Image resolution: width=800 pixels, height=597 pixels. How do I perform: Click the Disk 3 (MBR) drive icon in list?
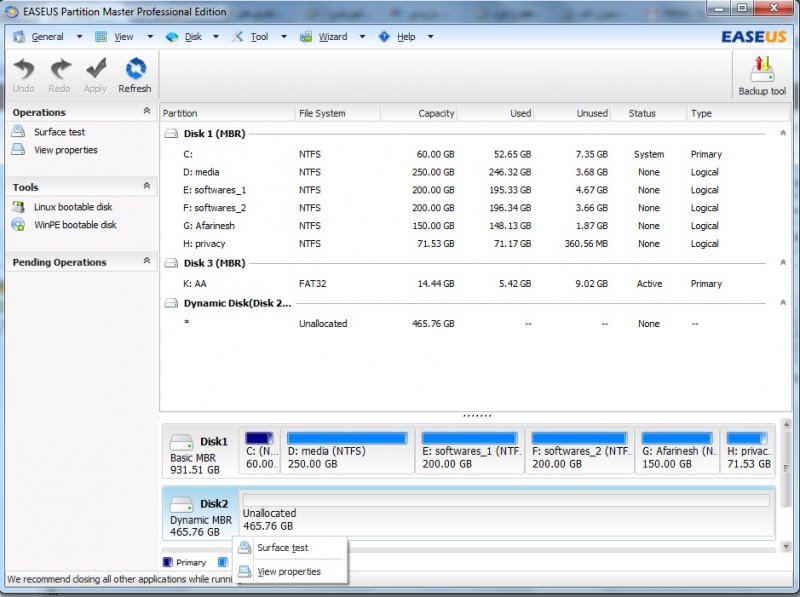[x=171, y=263]
